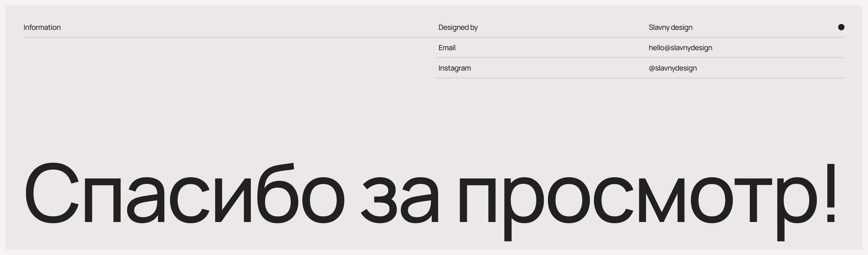Click the letter м in просмотр
Viewport: 868px width, 255px height.
pos(661,201)
